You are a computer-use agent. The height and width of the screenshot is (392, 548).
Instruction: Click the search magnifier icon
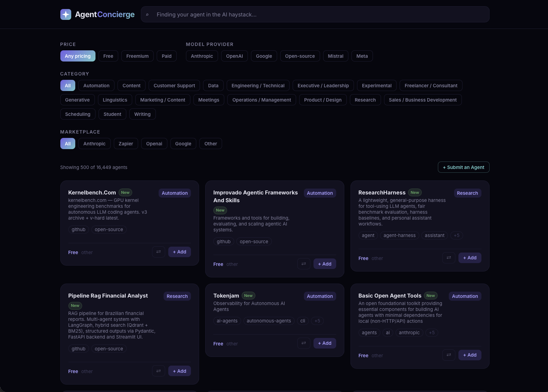[x=147, y=15]
